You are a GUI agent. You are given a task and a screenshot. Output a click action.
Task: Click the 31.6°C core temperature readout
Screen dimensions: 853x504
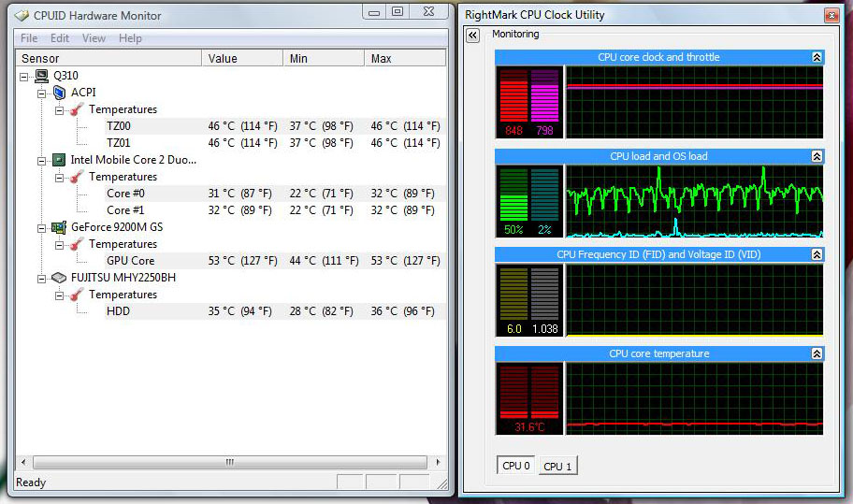[529, 427]
